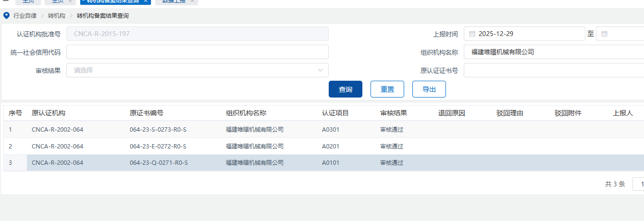644x221 pixels.
Task: Click the 审核结果 column header
Action: tap(394, 113)
